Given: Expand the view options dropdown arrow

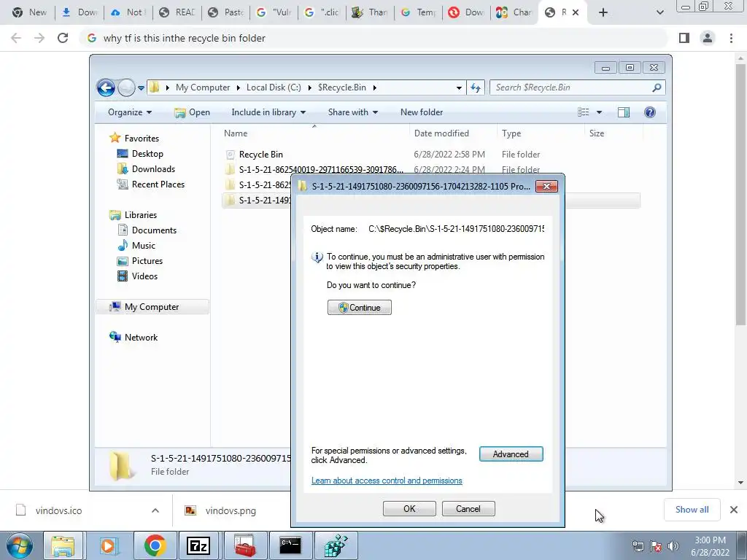Looking at the screenshot, I should pyautogui.click(x=600, y=112).
